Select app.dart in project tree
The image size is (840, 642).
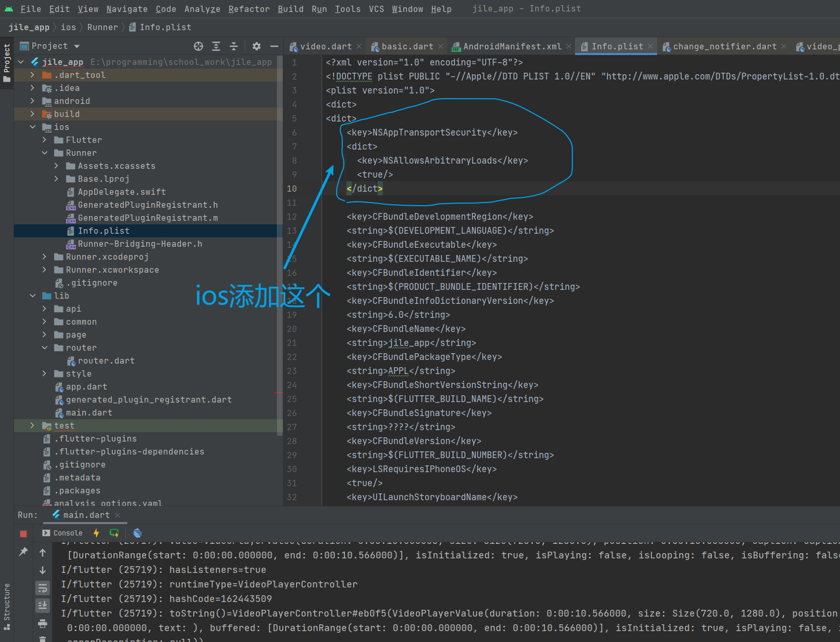point(86,386)
